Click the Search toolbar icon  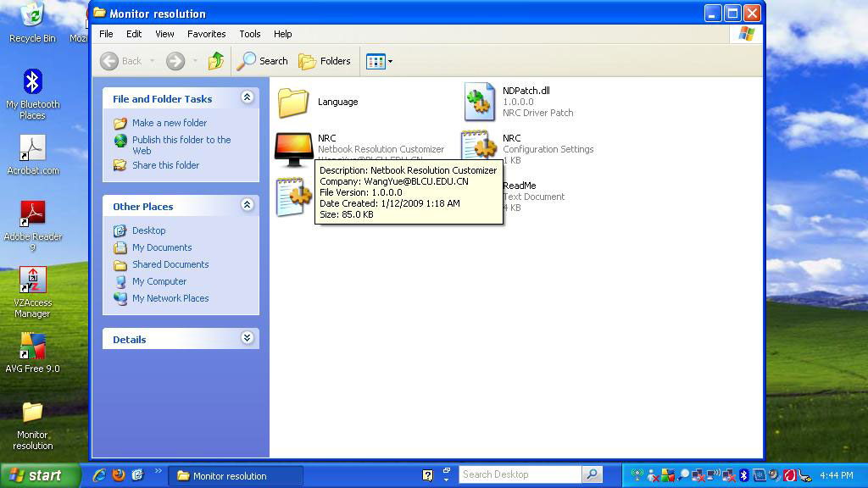point(264,61)
